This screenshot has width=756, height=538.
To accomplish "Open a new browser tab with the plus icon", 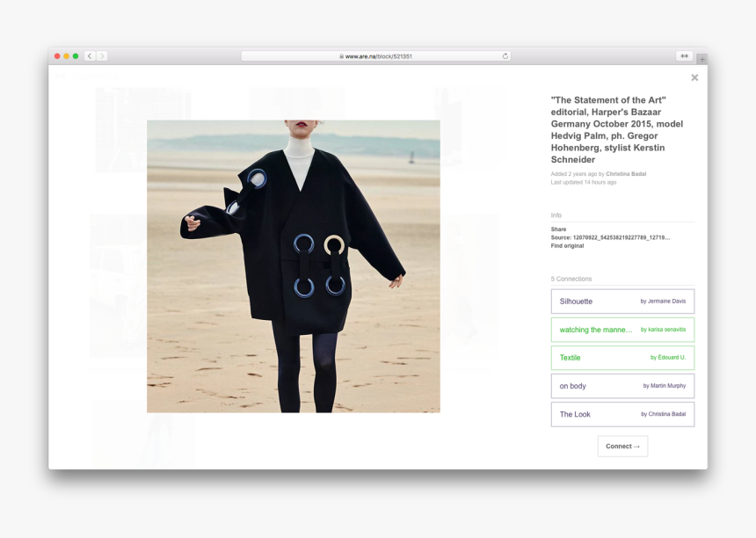I will [x=701, y=58].
